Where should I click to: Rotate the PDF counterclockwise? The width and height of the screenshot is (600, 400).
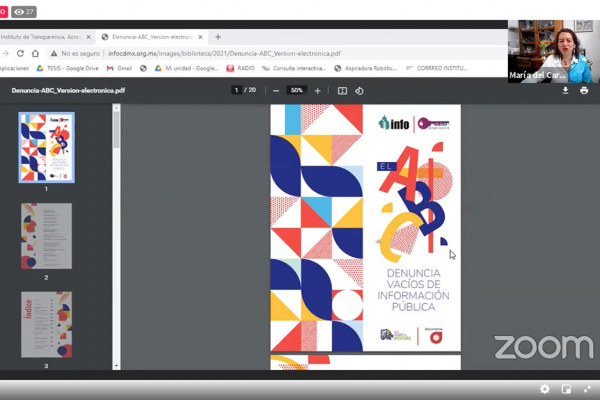pos(359,91)
